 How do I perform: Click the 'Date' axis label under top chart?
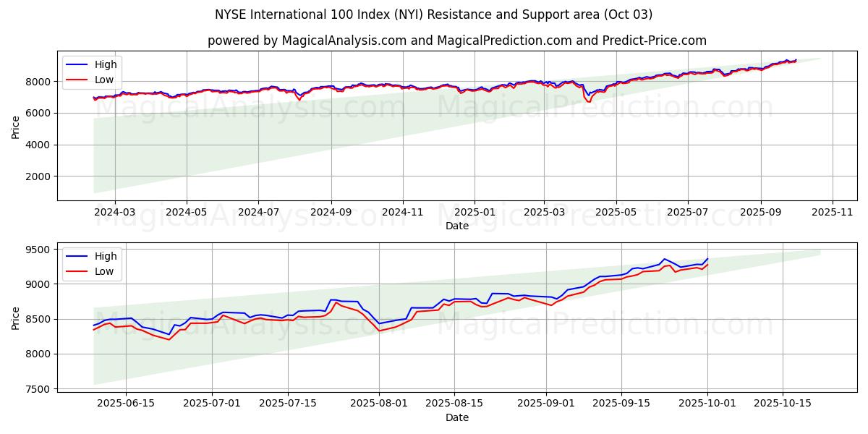click(456, 226)
